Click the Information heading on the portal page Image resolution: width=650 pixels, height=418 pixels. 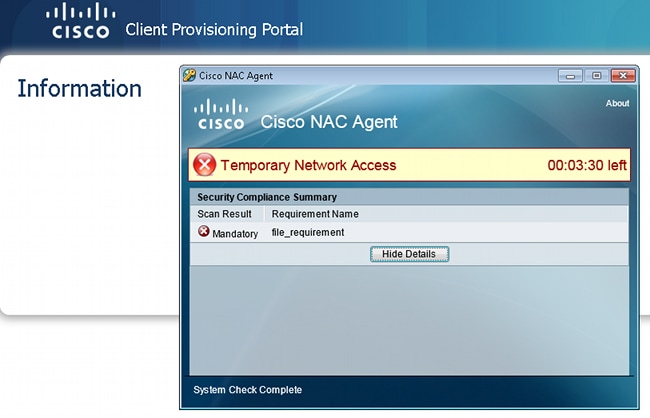pyautogui.click(x=80, y=88)
